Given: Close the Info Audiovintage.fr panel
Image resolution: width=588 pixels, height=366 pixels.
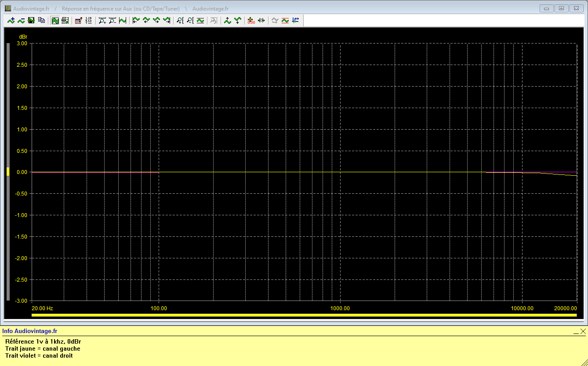Looking at the screenshot, I should [583, 332].
